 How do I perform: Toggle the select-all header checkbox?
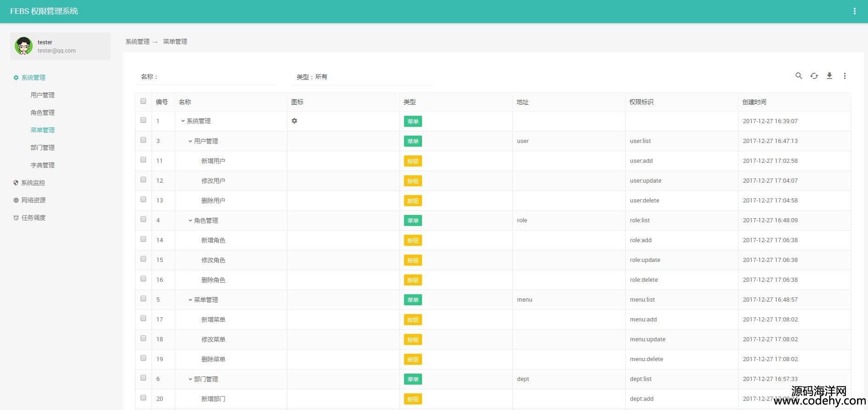click(143, 101)
